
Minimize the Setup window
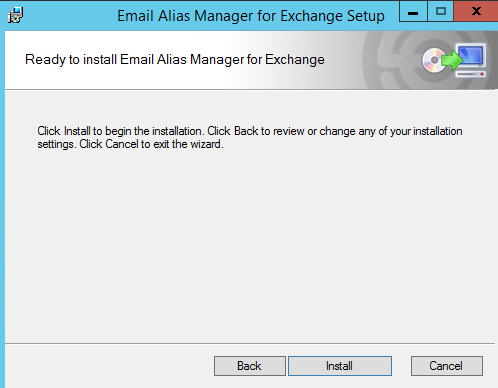[413, 12]
